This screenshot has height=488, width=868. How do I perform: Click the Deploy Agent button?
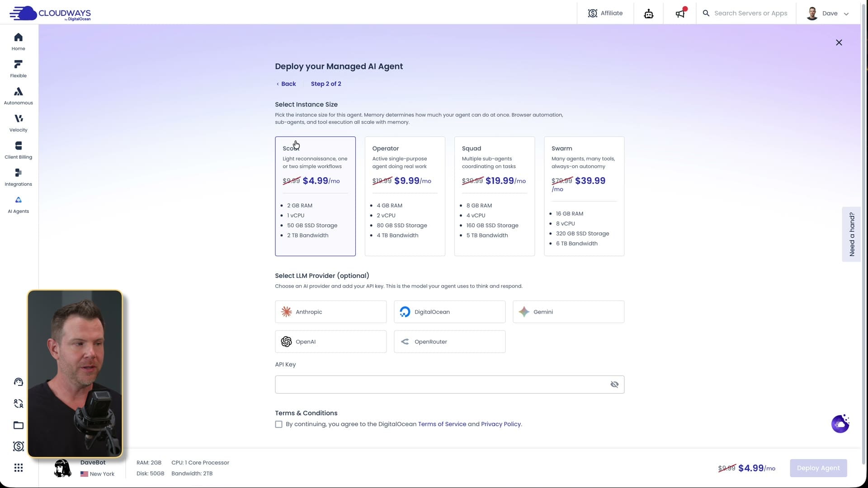pyautogui.click(x=818, y=468)
